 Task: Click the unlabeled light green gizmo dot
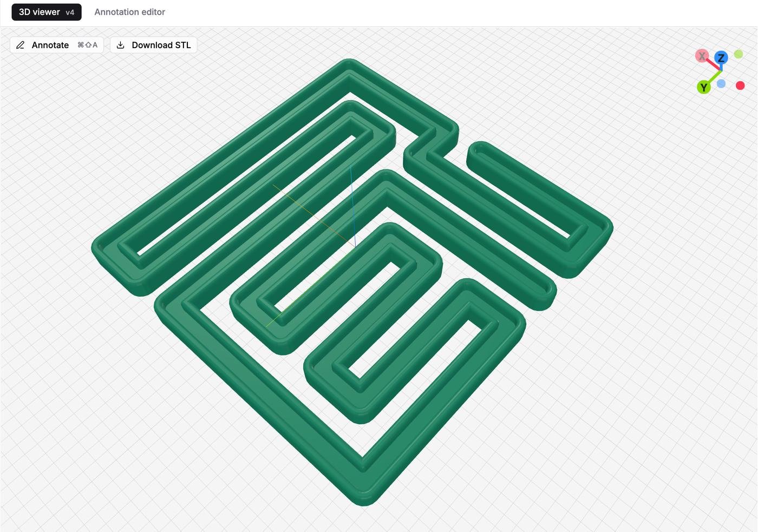point(739,54)
